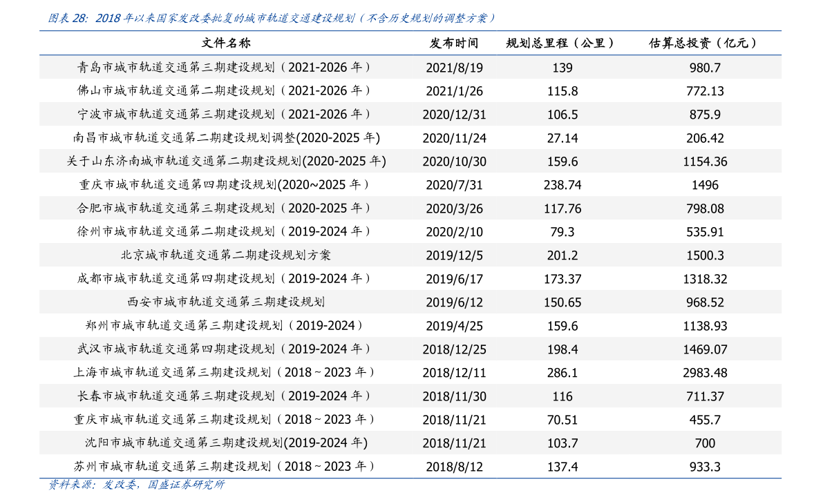Click the 成都市 mileage value 173.37
The height and width of the screenshot is (504, 823).
pos(562,279)
